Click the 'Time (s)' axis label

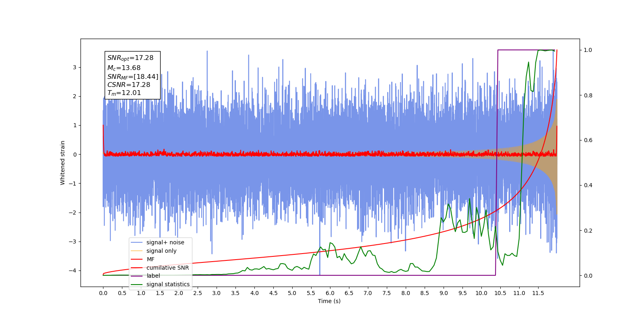point(329,301)
